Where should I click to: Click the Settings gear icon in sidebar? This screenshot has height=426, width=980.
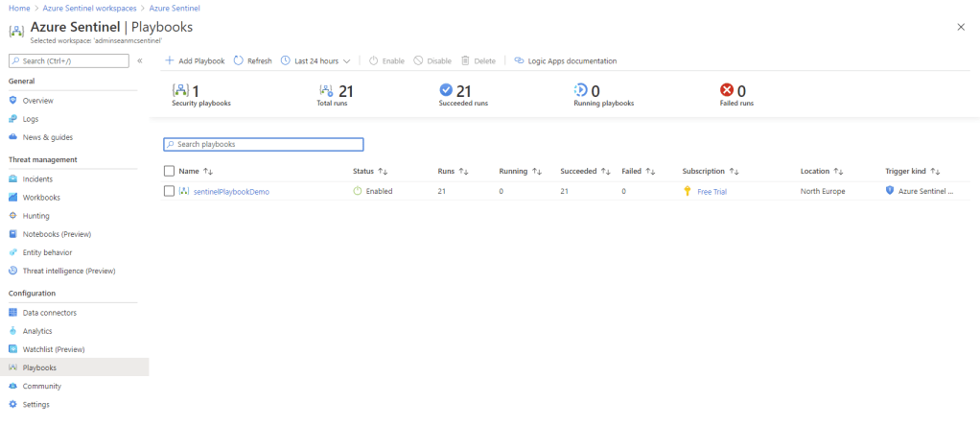tap(12, 405)
